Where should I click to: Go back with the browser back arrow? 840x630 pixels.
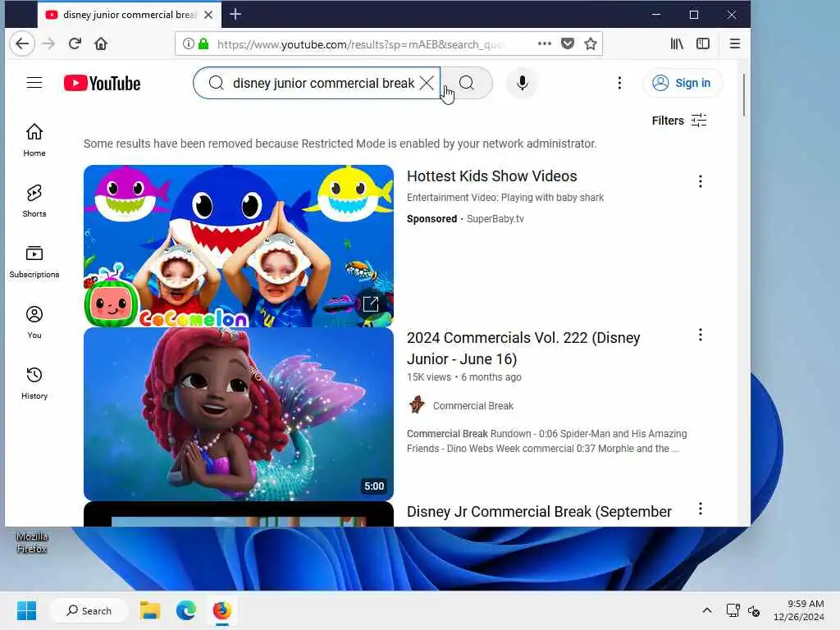[22, 44]
